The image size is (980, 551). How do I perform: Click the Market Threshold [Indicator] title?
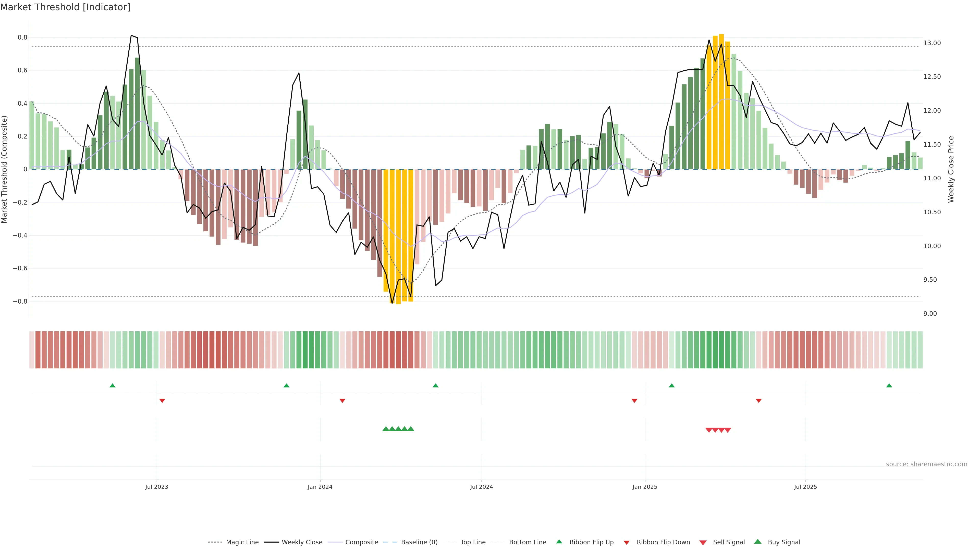point(65,7)
